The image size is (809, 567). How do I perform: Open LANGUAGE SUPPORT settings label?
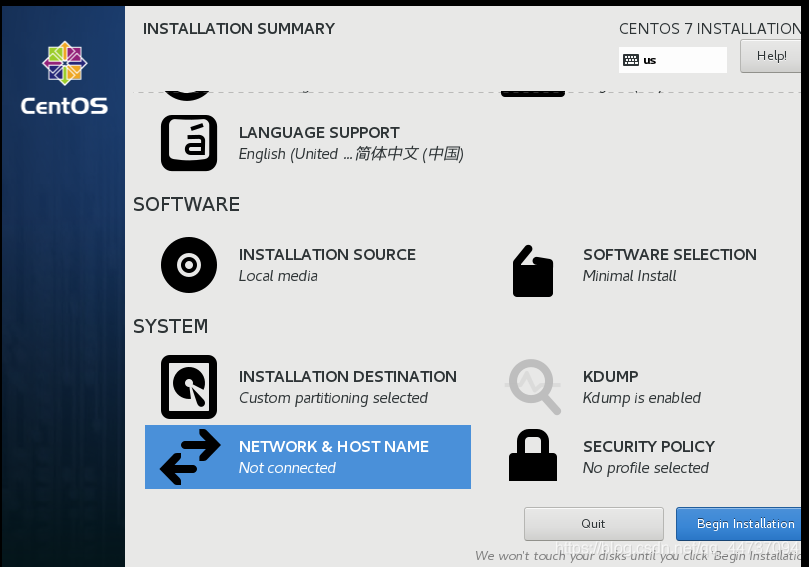(x=319, y=133)
